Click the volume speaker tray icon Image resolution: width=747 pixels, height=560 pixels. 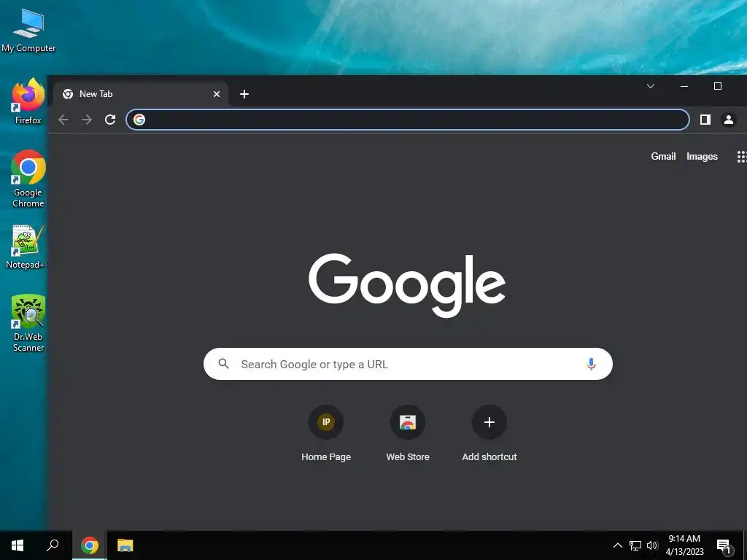click(652, 545)
